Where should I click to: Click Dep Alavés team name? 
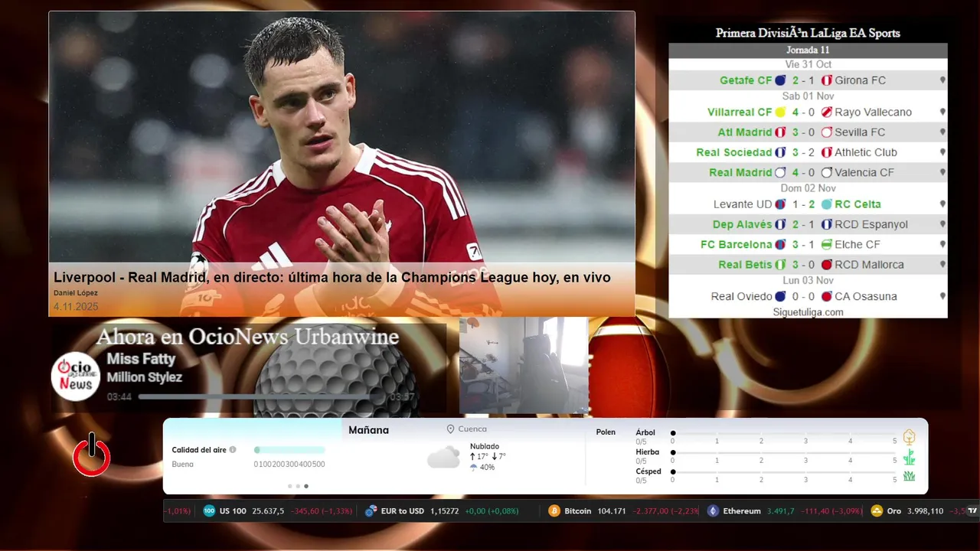click(742, 224)
